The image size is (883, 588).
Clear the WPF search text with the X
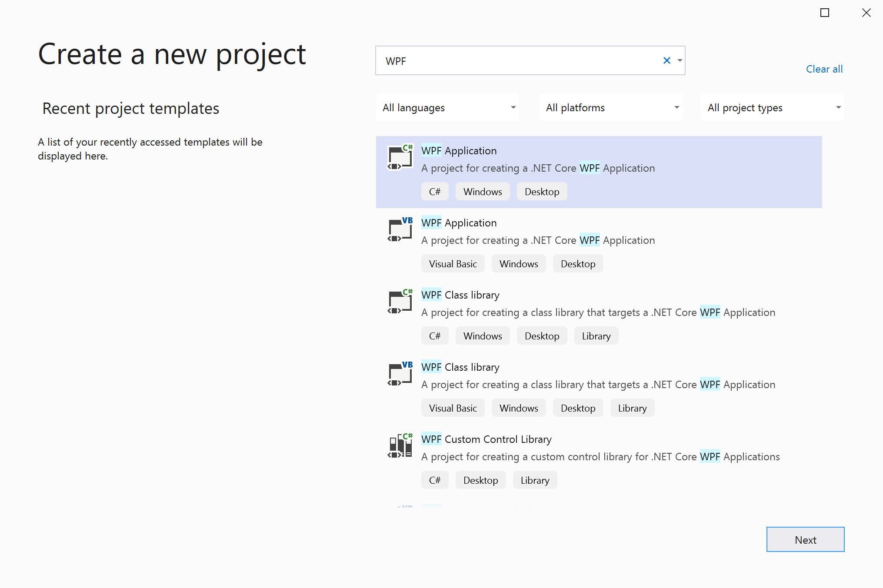[x=666, y=60]
